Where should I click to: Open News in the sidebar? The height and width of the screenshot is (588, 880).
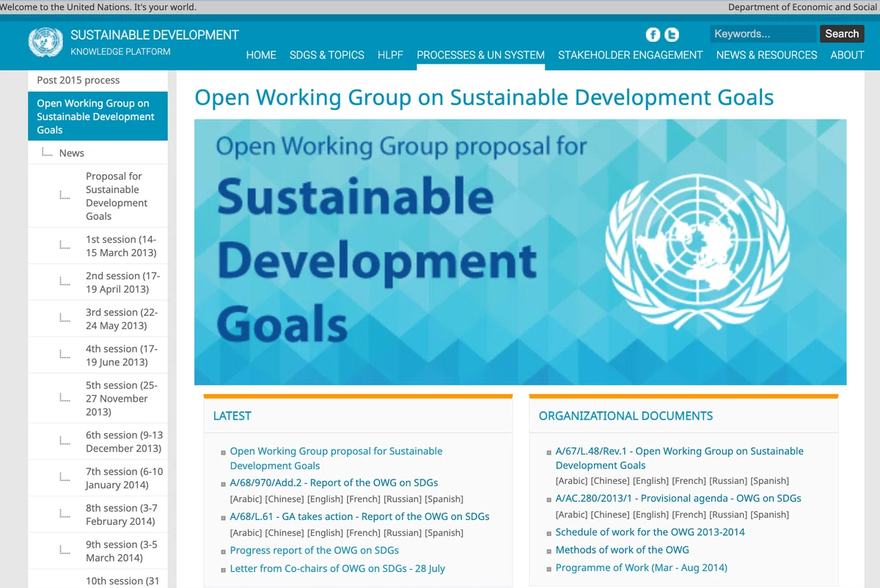coord(72,153)
